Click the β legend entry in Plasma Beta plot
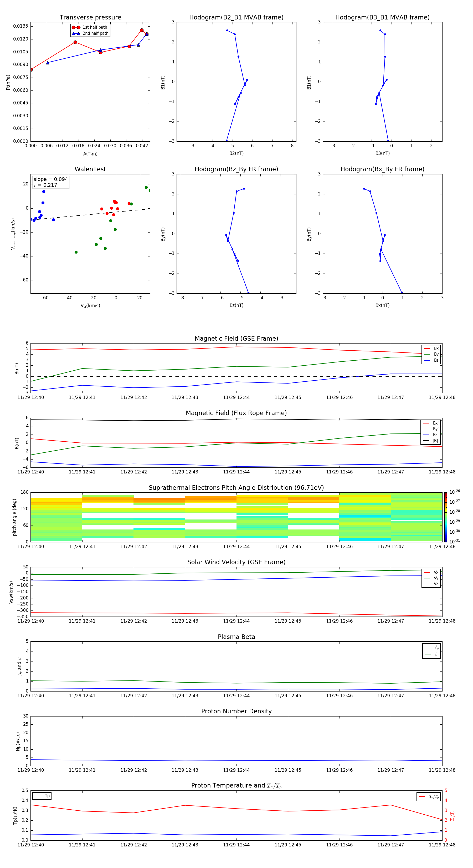This screenshot has height=868, width=473. 431,654
